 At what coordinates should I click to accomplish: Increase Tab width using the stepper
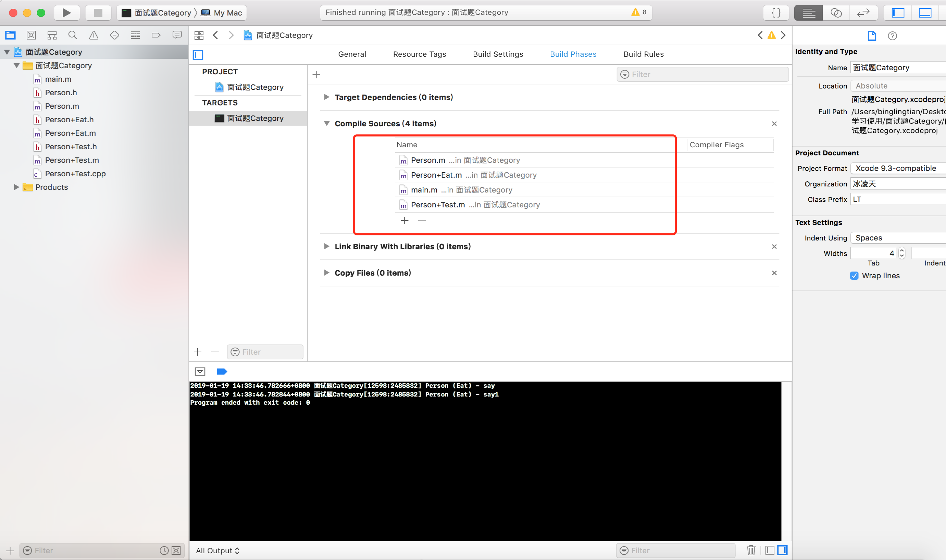[902, 251]
